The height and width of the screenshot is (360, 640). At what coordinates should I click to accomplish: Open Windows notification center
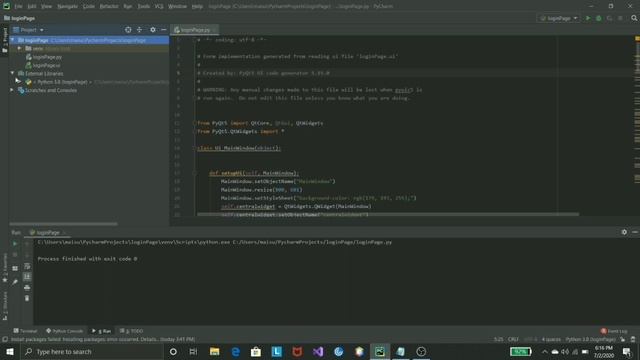point(627,351)
